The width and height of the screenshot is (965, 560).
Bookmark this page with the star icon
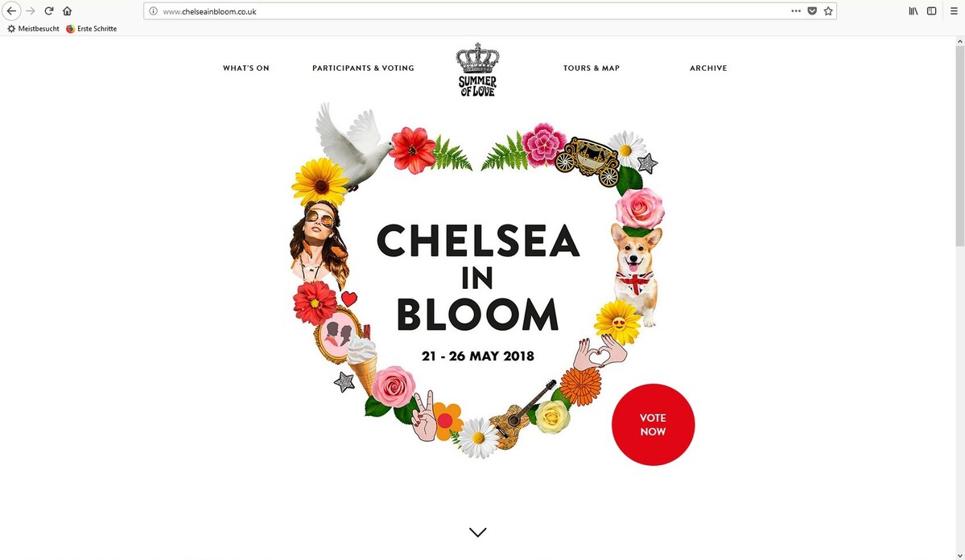click(827, 11)
